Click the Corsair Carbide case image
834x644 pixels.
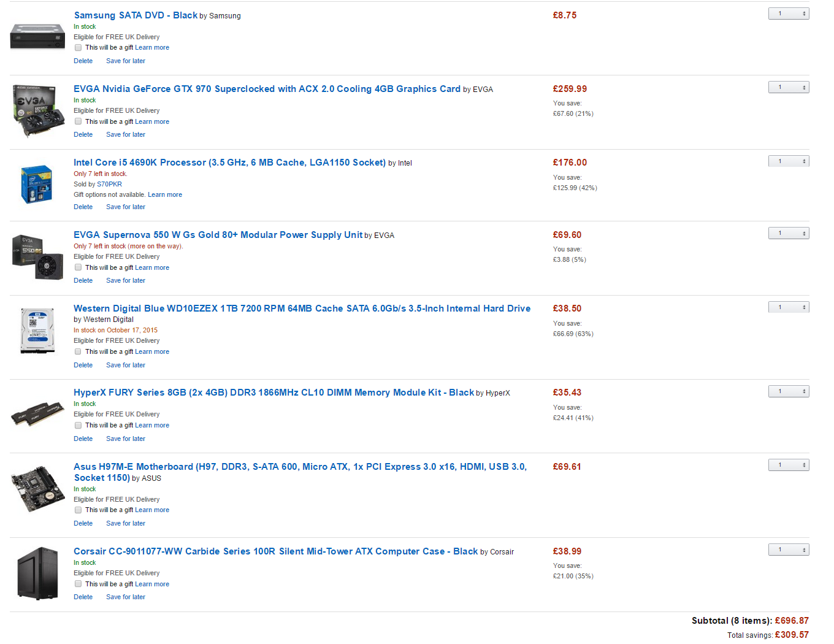pos(37,573)
